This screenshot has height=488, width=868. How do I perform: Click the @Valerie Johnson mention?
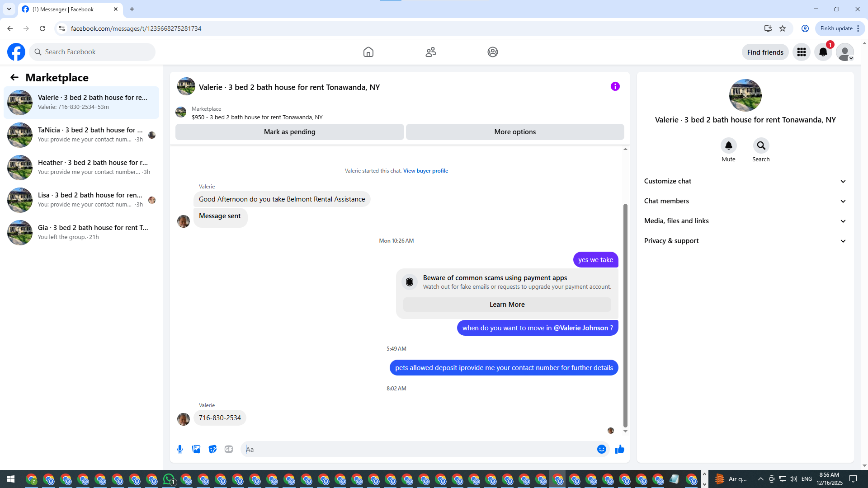point(581,328)
